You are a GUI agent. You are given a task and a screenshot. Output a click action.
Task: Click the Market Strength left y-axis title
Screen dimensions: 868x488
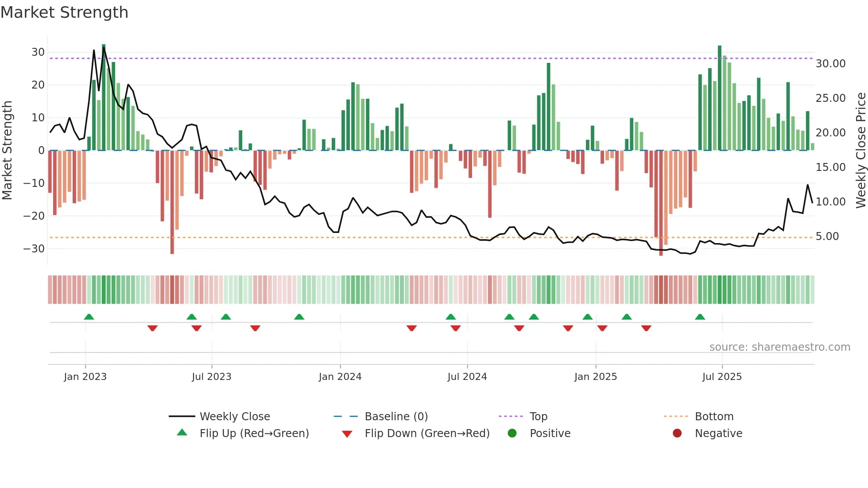tap(7, 151)
